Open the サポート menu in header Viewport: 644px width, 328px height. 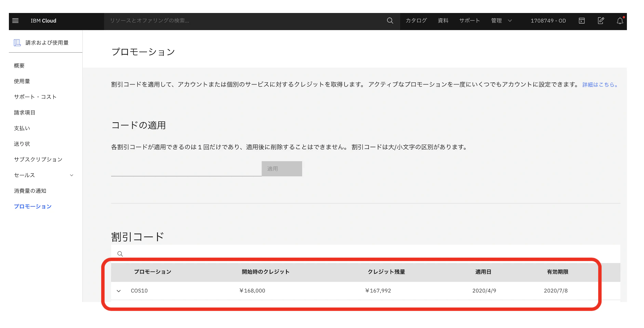click(469, 21)
